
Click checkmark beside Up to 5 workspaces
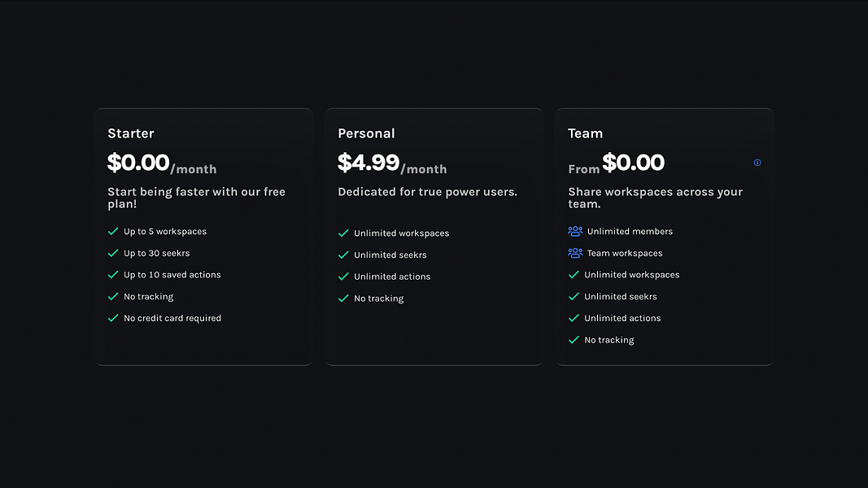113,231
